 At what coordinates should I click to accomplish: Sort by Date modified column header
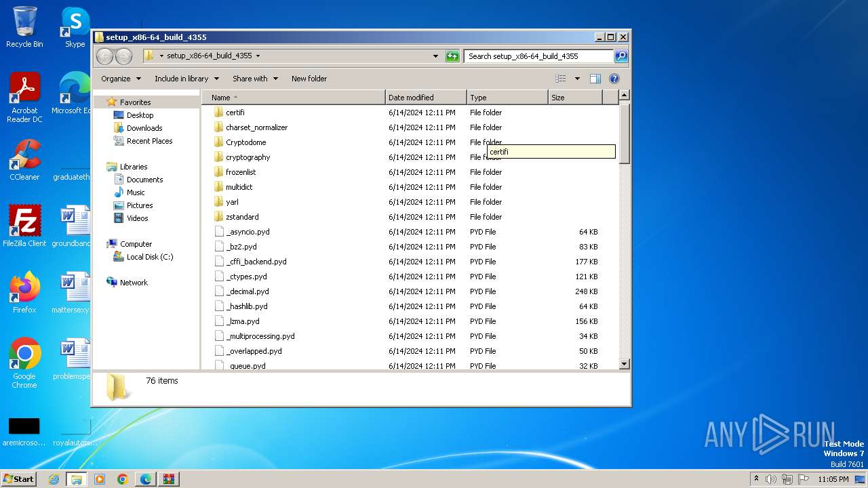tap(426, 98)
